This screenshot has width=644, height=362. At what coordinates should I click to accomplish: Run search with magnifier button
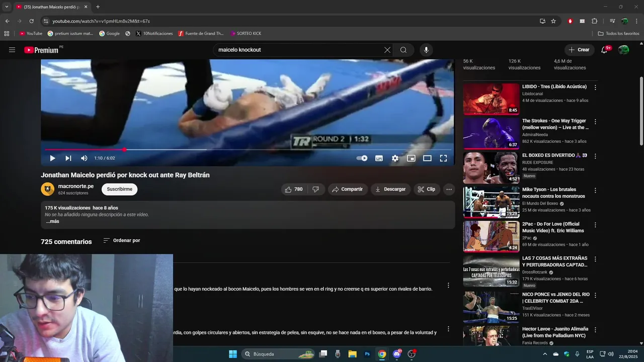(x=404, y=50)
